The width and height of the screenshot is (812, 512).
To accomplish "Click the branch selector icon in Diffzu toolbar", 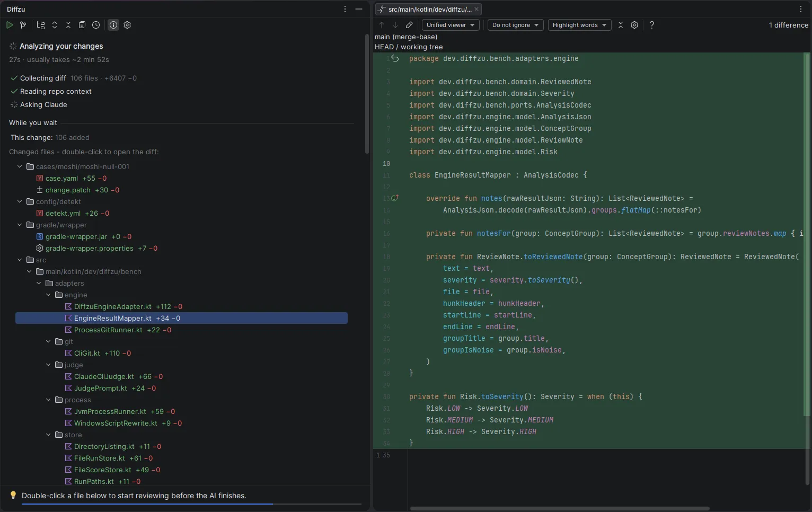I will pyautogui.click(x=23, y=25).
